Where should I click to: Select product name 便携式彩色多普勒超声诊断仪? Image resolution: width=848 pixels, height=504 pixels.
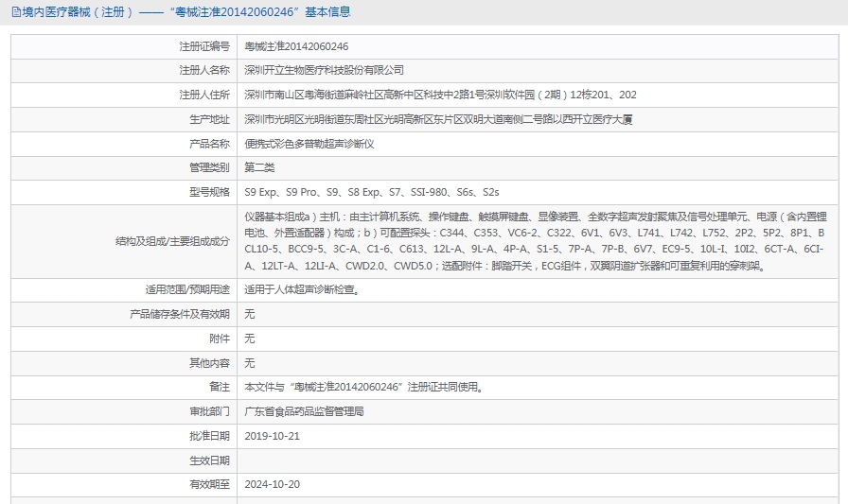309,144
